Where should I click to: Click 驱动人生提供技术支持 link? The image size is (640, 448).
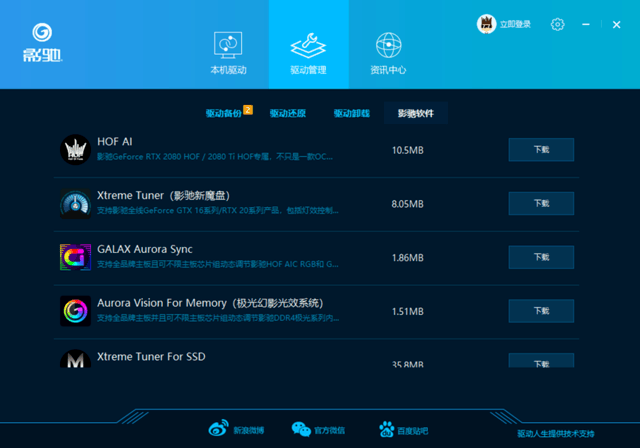556,434
